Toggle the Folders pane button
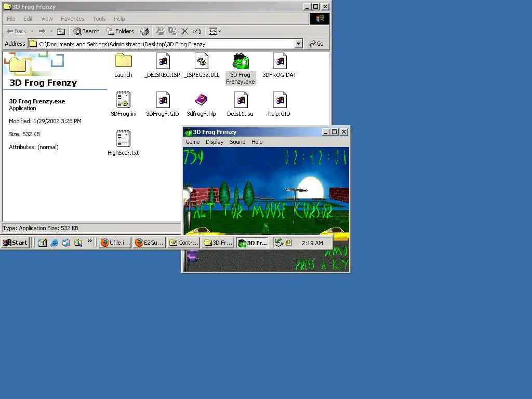The height and width of the screenshot is (399, 532). click(120, 32)
